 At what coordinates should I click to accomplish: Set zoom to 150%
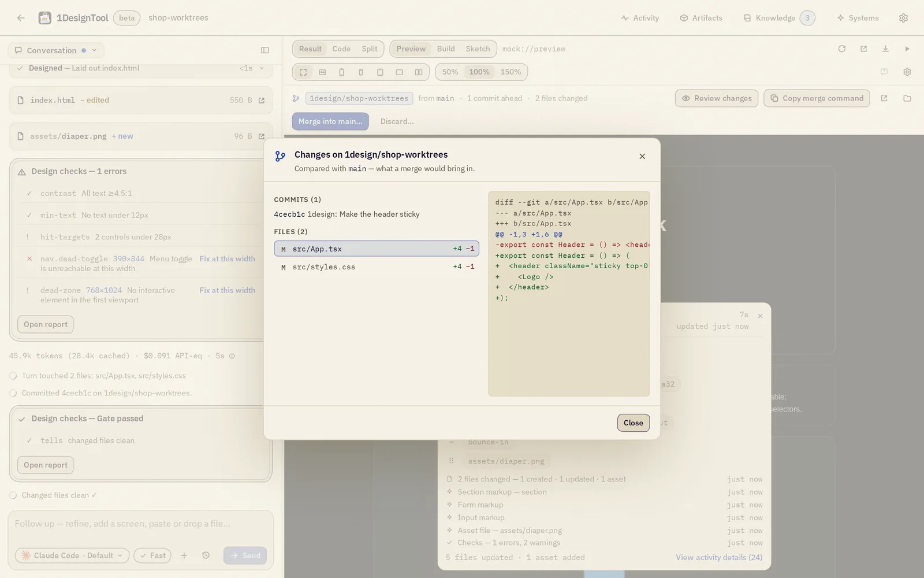pyautogui.click(x=511, y=72)
